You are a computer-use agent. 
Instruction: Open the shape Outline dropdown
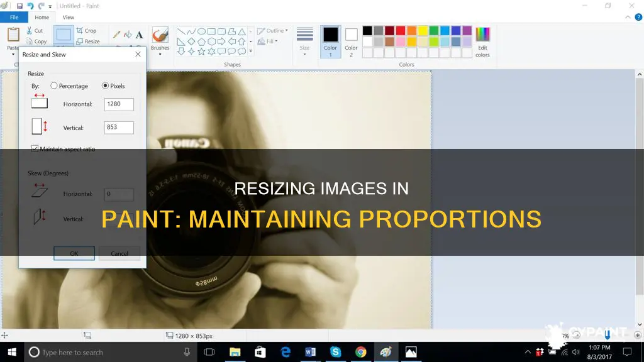tap(273, 31)
